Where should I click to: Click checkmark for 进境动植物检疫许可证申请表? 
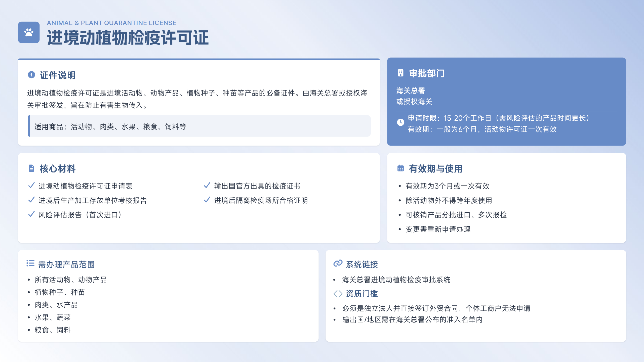[x=31, y=186]
